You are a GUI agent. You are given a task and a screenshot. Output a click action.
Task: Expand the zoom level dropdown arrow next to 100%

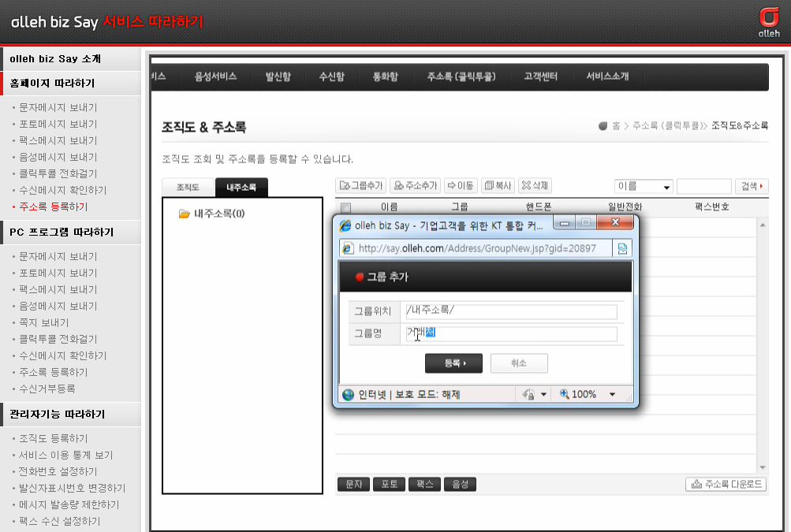612,394
